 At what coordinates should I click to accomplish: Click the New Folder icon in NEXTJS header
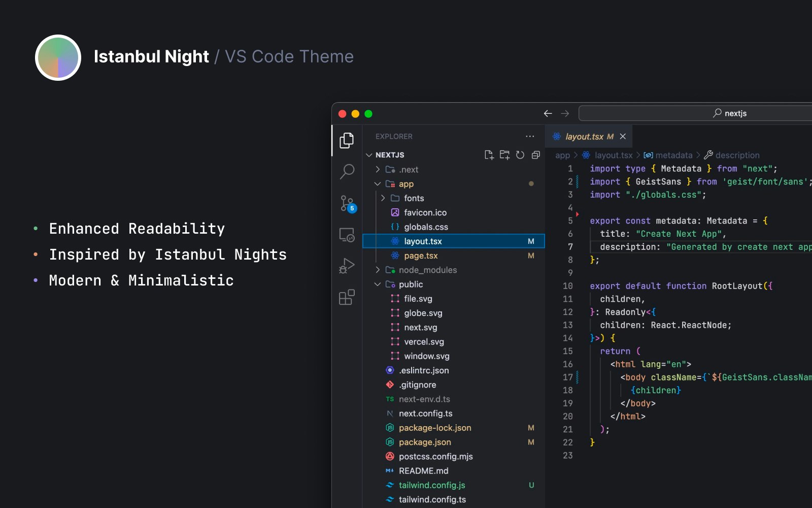(x=504, y=155)
